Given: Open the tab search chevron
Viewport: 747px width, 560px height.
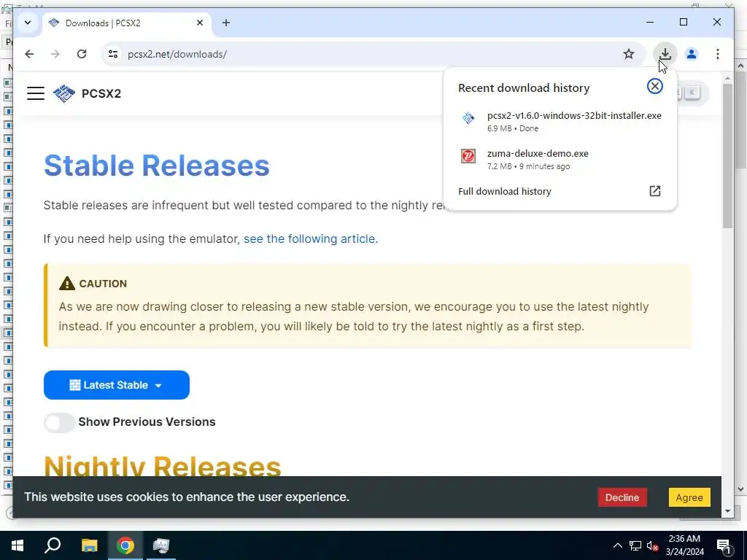Looking at the screenshot, I should click(x=28, y=23).
